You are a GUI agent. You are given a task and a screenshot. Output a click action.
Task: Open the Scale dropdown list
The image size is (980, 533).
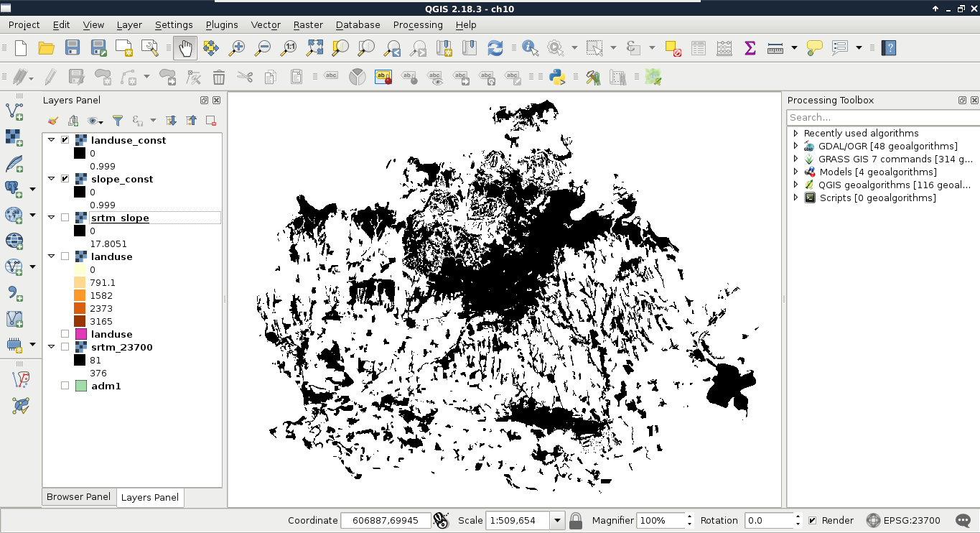pyautogui.click(x=557, y=521)
